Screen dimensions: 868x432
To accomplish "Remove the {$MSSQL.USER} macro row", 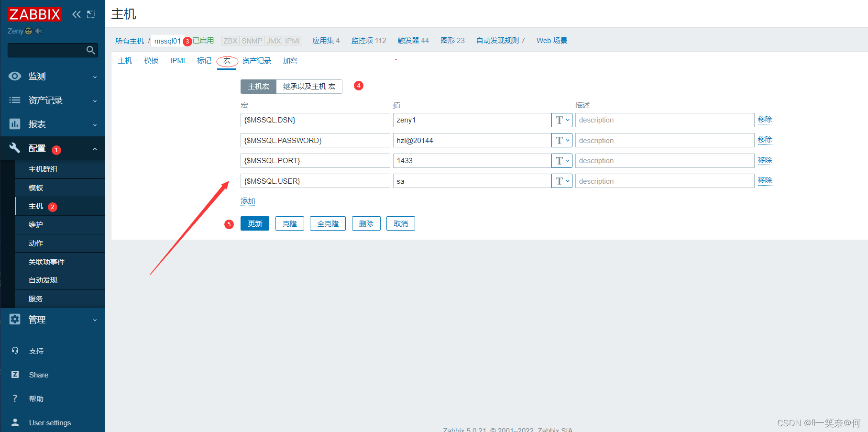I will coord(765,180).
